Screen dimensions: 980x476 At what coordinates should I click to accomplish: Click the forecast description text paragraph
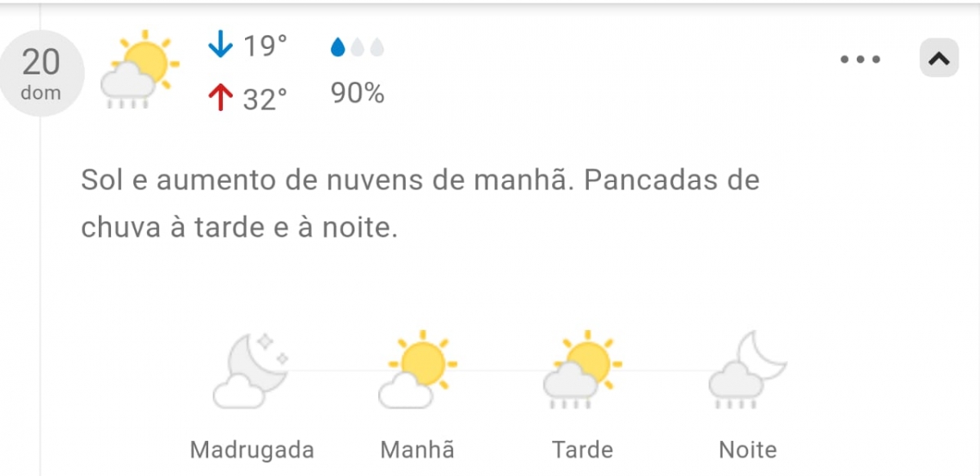420,203
